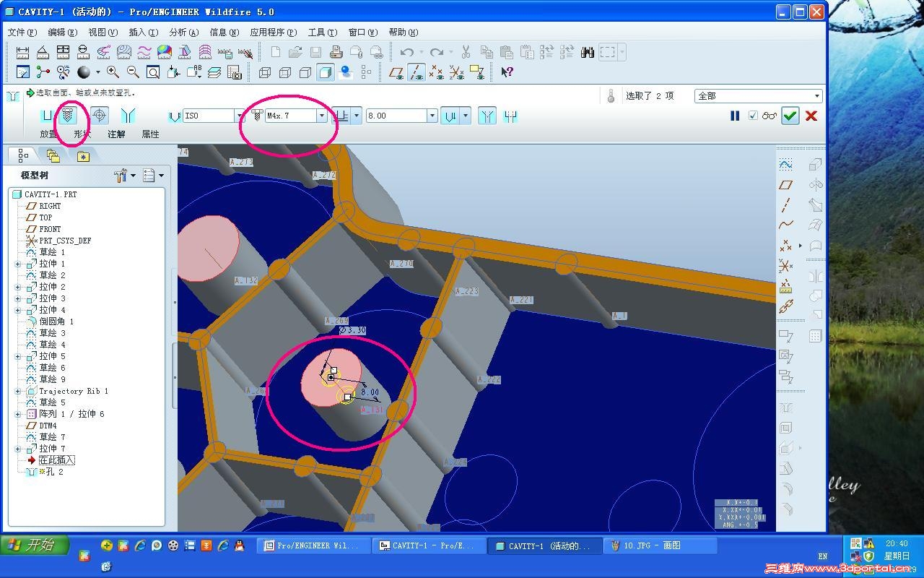
Task: Select the distance measurement tool icon
Action: click(x=22, y=52)
